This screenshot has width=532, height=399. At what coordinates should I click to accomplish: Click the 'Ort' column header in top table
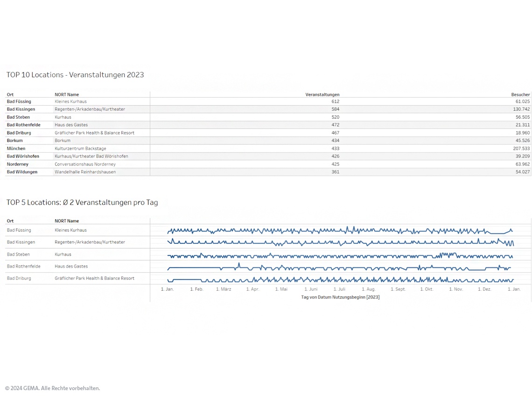coord(10,94)
